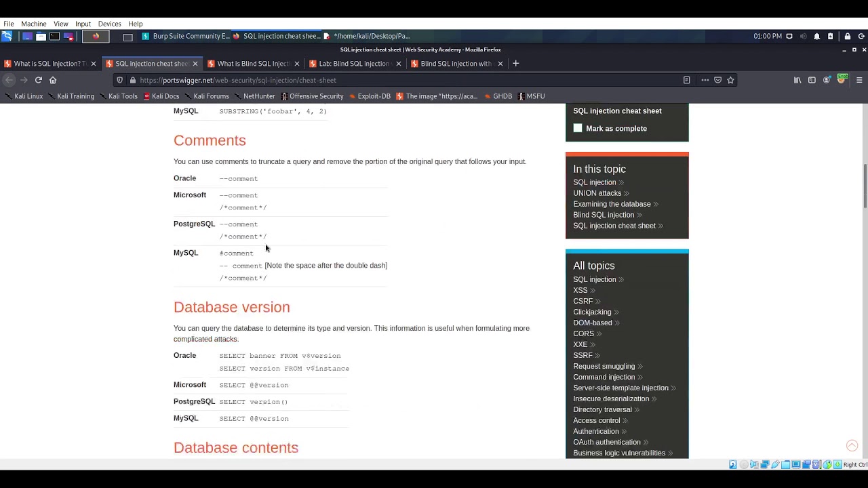Go to the Firefox home page

pos(53,80)
